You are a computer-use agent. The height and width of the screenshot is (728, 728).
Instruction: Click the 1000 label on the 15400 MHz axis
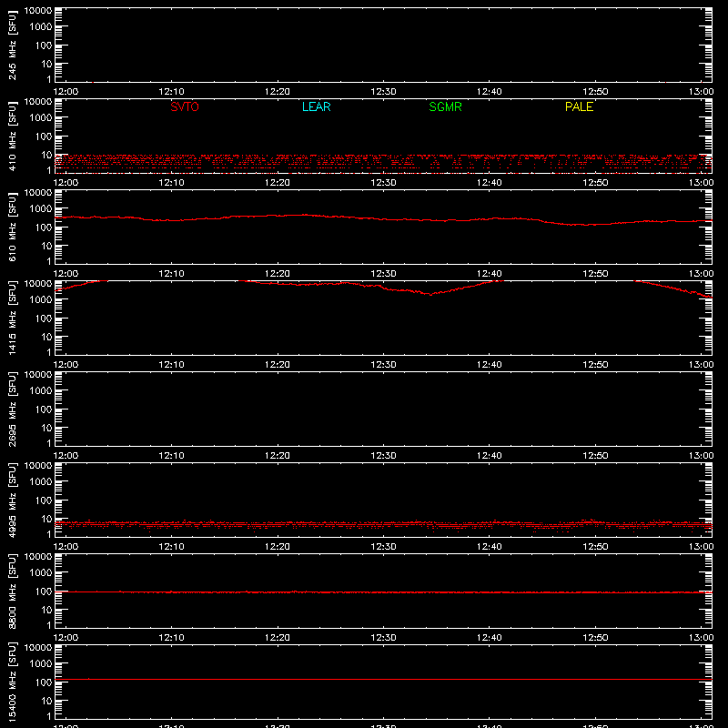(x=41, y=664)
